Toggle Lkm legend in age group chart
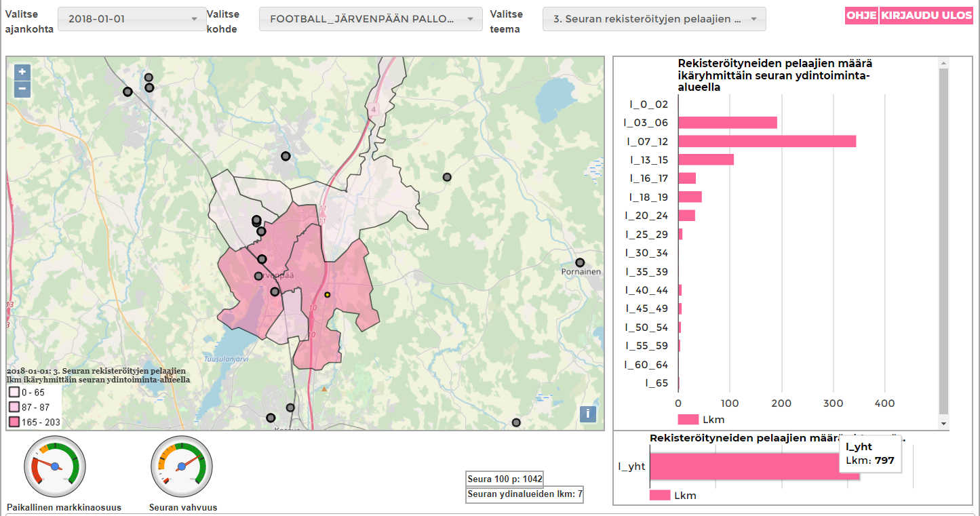The height and width of the screenshot is (516, 980). pos(701,420)
